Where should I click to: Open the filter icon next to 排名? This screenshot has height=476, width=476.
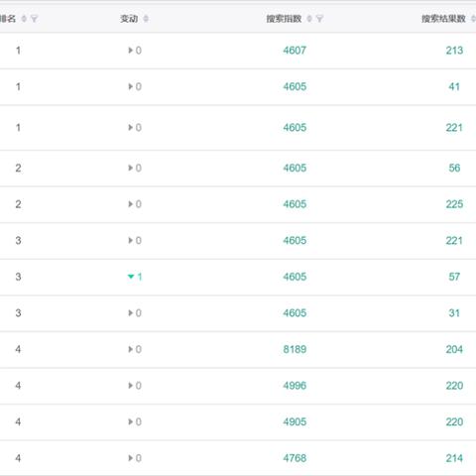pos(34,19)
